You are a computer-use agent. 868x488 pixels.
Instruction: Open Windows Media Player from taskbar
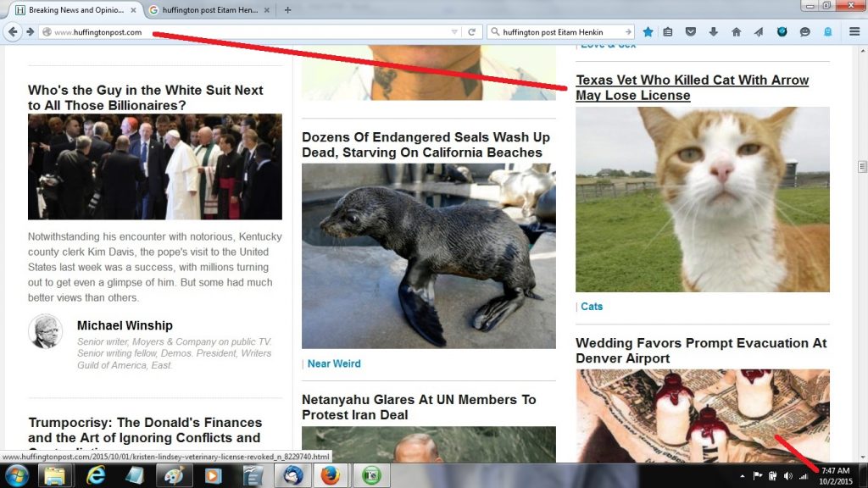click(x=213, y=476)
